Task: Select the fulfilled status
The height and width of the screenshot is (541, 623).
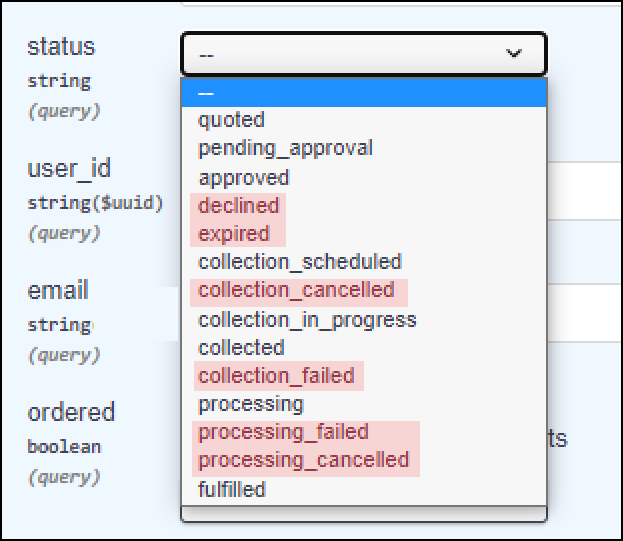Action: pos(364,489)
